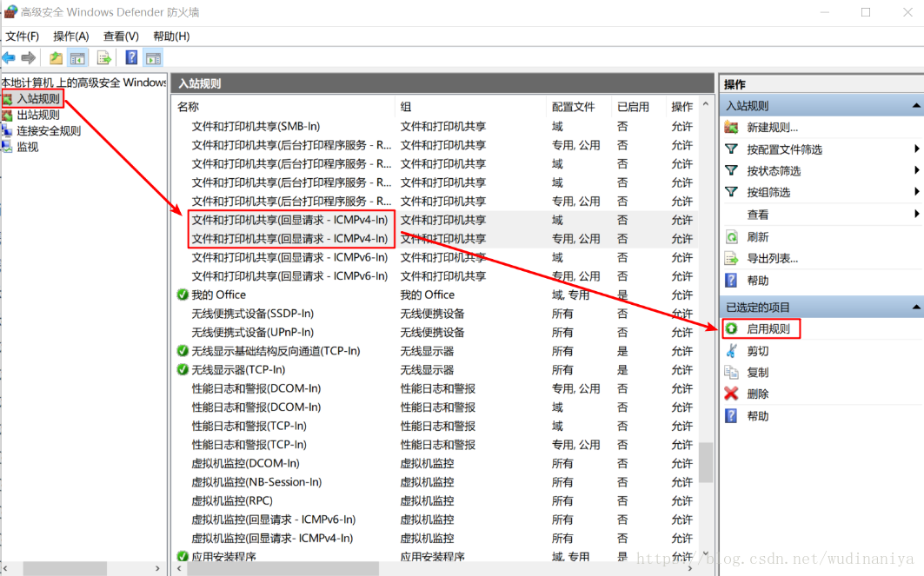Click the 按组筛选 funnel icon
Viewport: 924px width, 576px height.
[x=731, y=192]
